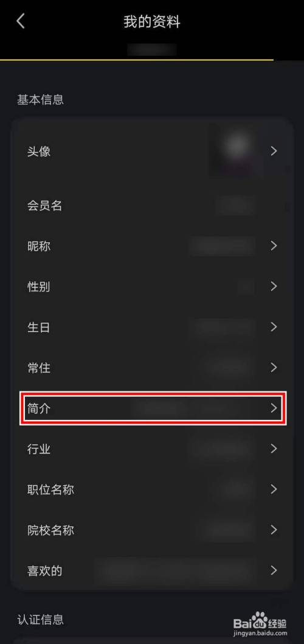This screenshot has width=304, height=644.
Task: Open 院校名称 school name row
Action: 152,530
